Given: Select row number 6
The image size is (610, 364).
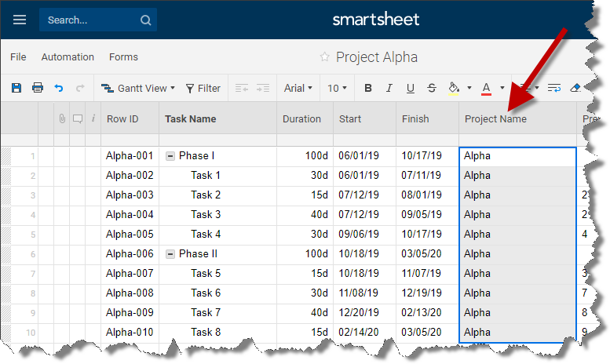Looking at the screenshot, I should click(33, 254).
